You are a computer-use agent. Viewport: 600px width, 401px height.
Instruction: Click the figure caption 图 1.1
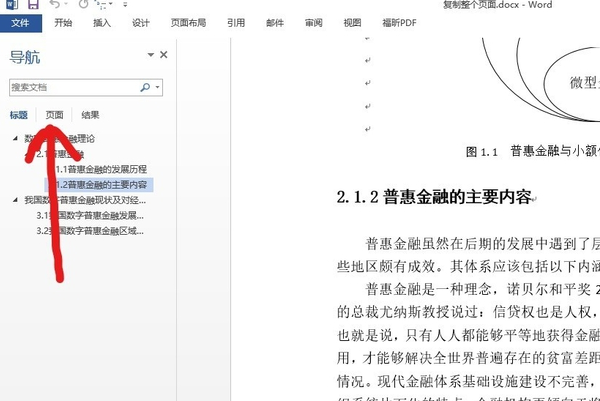482,152
